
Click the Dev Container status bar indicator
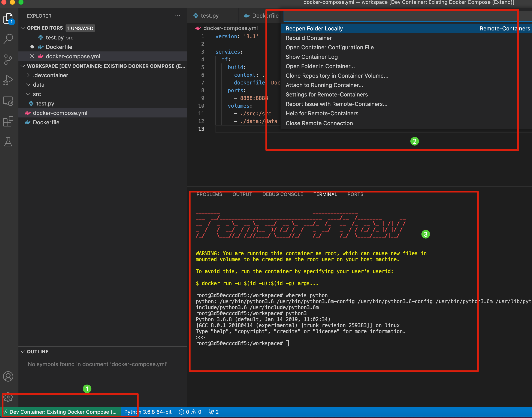click(x=61, y=412)
